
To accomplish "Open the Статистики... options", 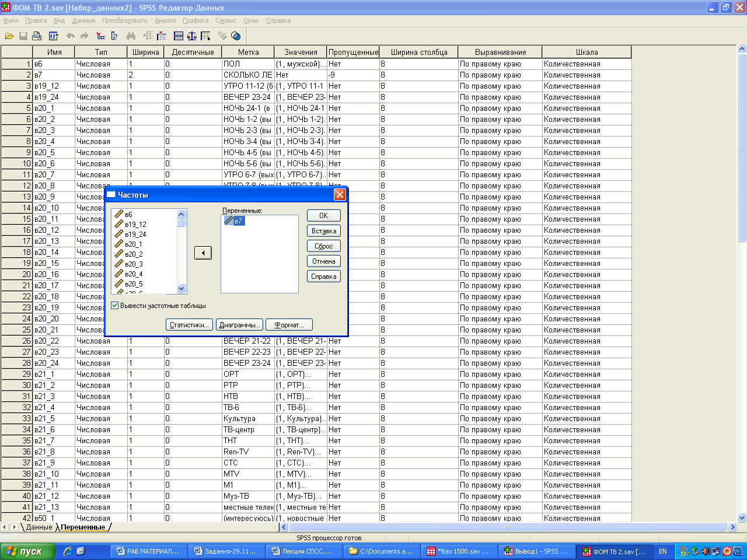I will [189, 325].
